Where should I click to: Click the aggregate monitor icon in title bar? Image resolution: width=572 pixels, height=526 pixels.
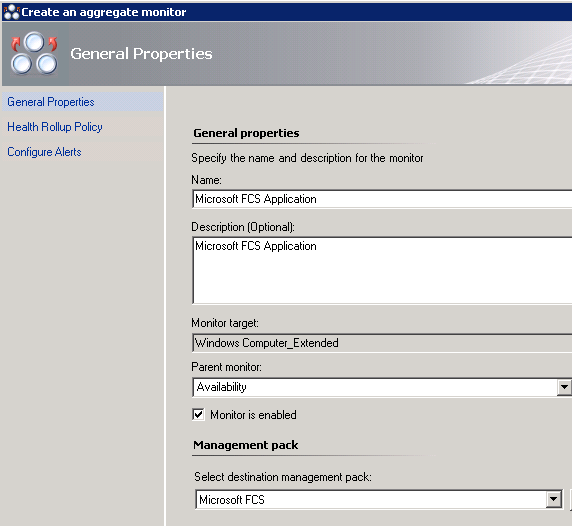pyautogui.click(x=11, y=12)
